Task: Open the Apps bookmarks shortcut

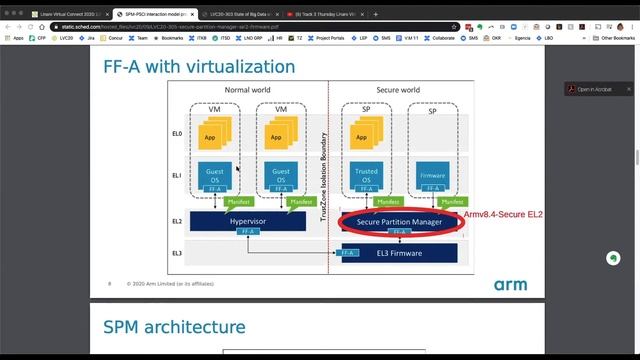Action: [x=14, y=38]
